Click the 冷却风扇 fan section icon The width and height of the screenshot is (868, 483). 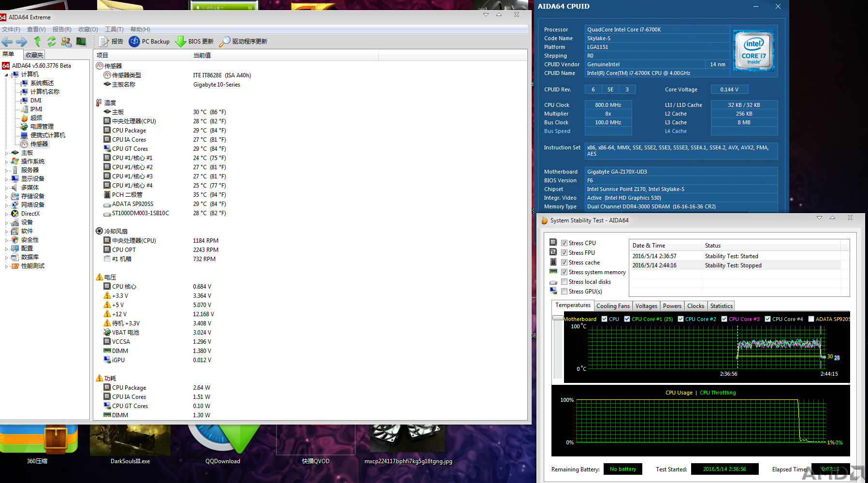[x=99, y=231]
